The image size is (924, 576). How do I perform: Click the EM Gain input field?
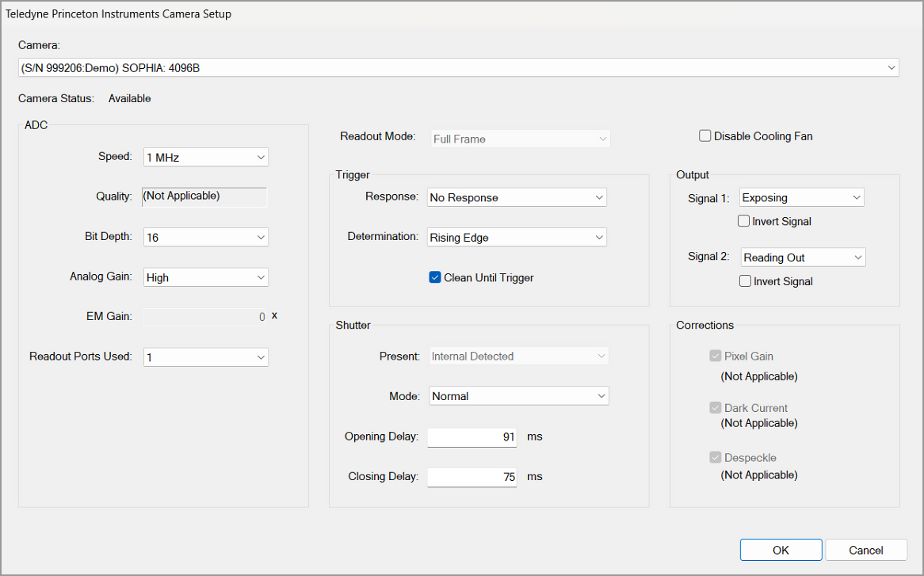[205, 317]
